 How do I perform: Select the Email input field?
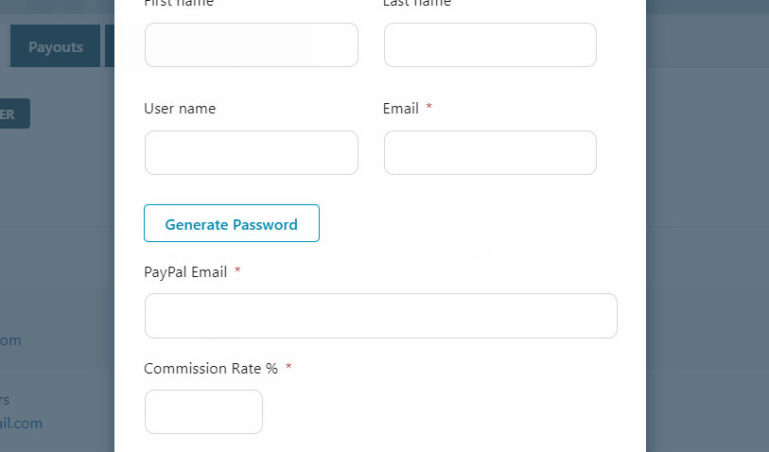490,153
